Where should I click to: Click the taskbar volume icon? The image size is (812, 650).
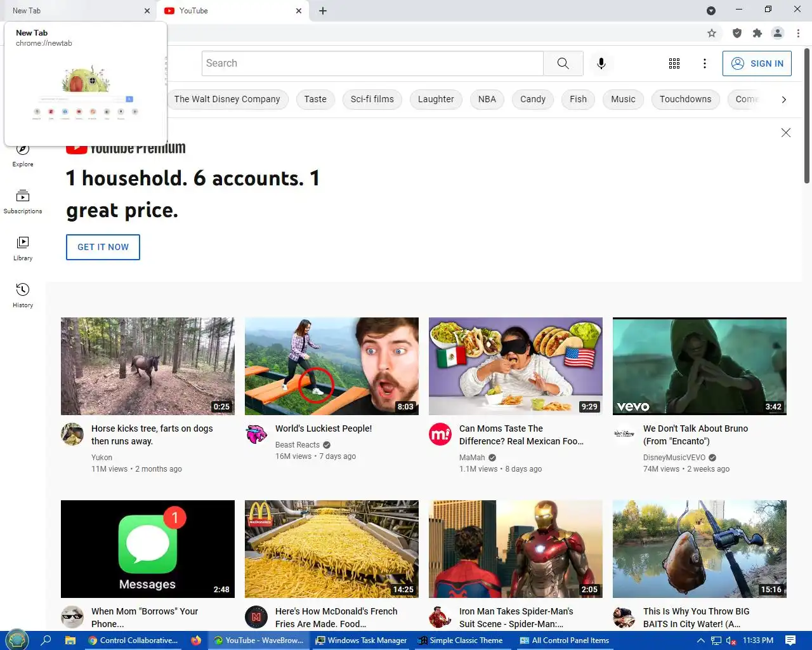point(731,640)
